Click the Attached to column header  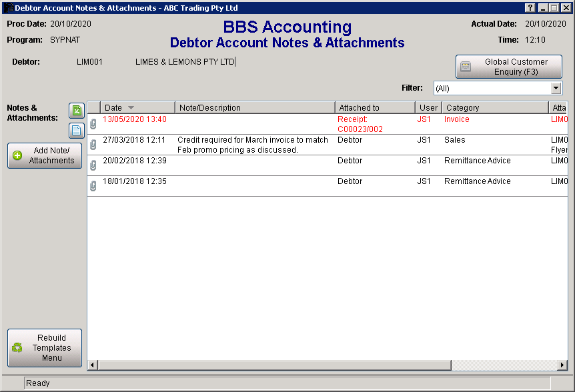pos(374,108)
